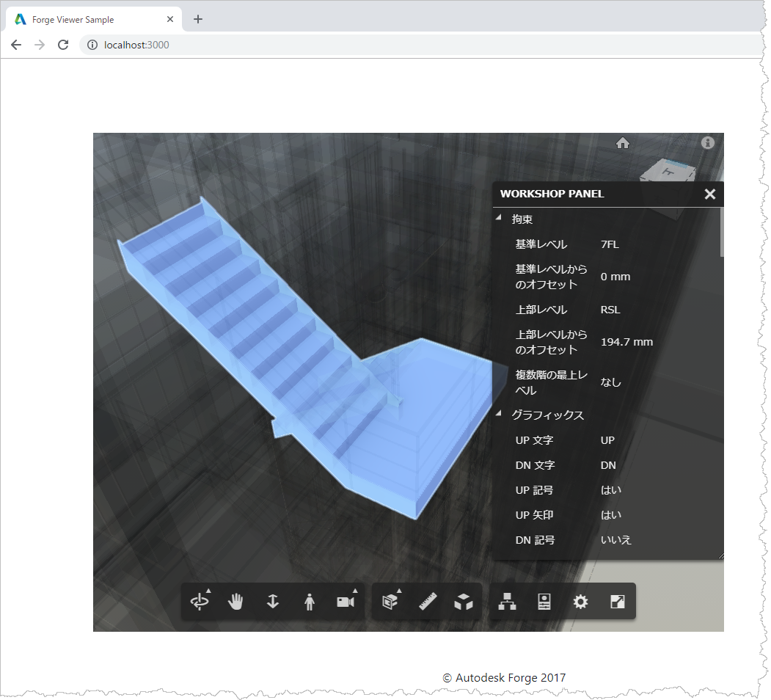Activate the Measure tool
Screen dimensions: 771x700
click(x=428, y=601)
